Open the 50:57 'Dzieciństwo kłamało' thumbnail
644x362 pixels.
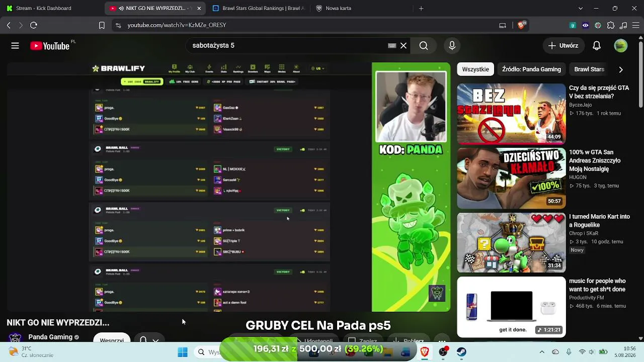click(x=511, y=178)
